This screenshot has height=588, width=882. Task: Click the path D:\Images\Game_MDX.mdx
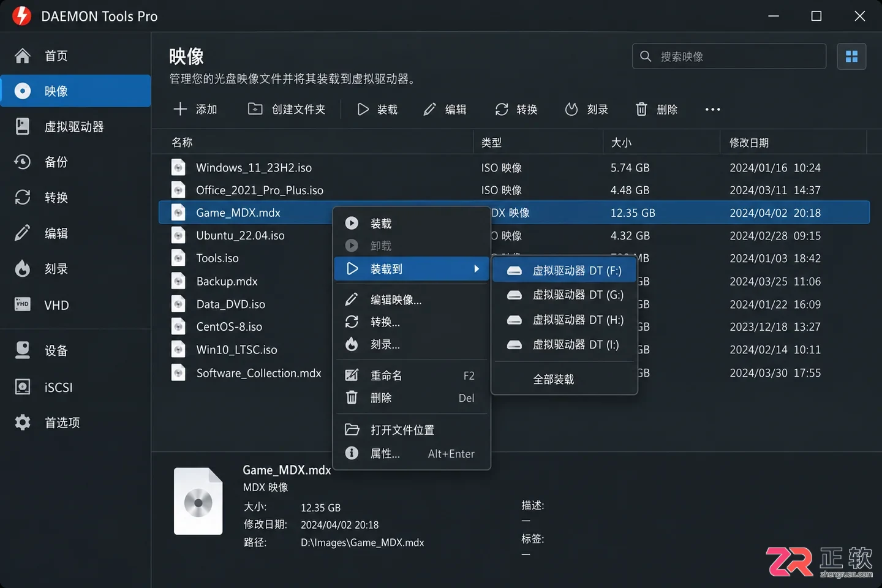point(362,543)
